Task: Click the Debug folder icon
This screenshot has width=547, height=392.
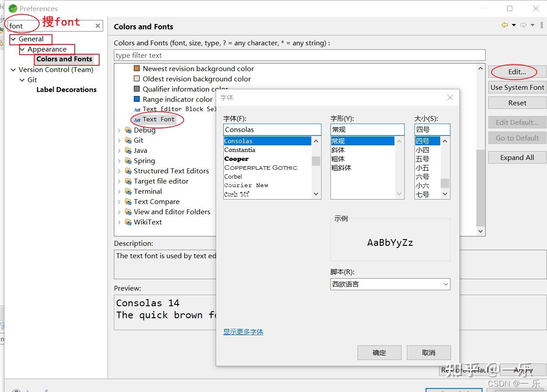Action: [128, 130]
